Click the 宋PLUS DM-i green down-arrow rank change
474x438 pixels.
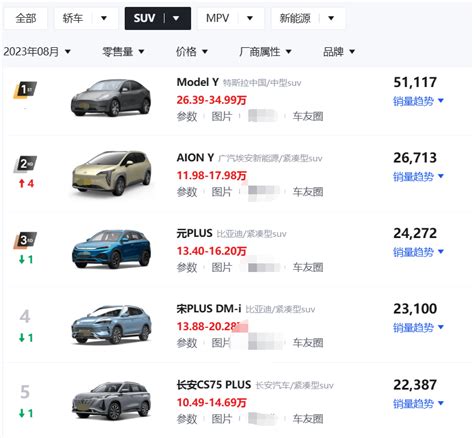pyautogui.click(x=26, y=338)
